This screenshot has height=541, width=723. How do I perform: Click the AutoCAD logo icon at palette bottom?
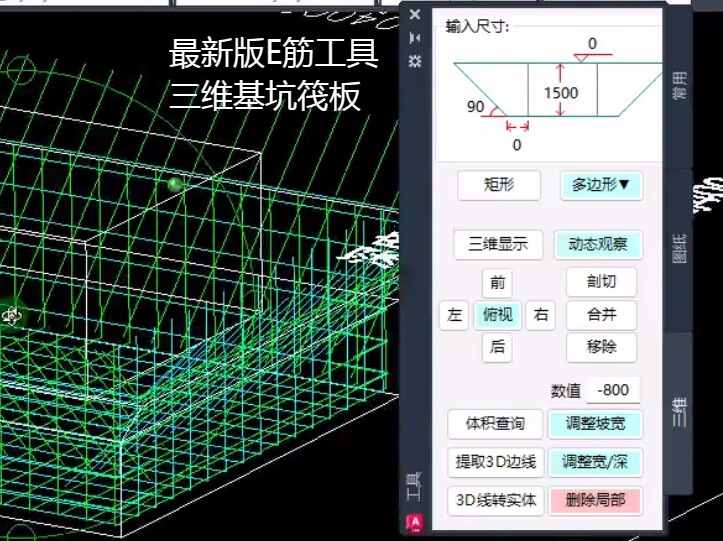[415, 521]
